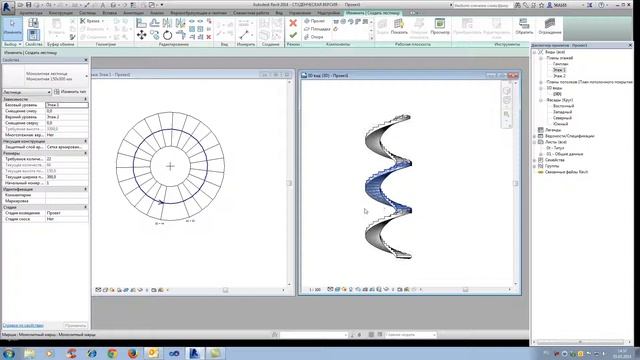Click the Mirror draw axis tool icon
Image resolution: width=640 pixels, height=360 pixels.
click(180, 23)
